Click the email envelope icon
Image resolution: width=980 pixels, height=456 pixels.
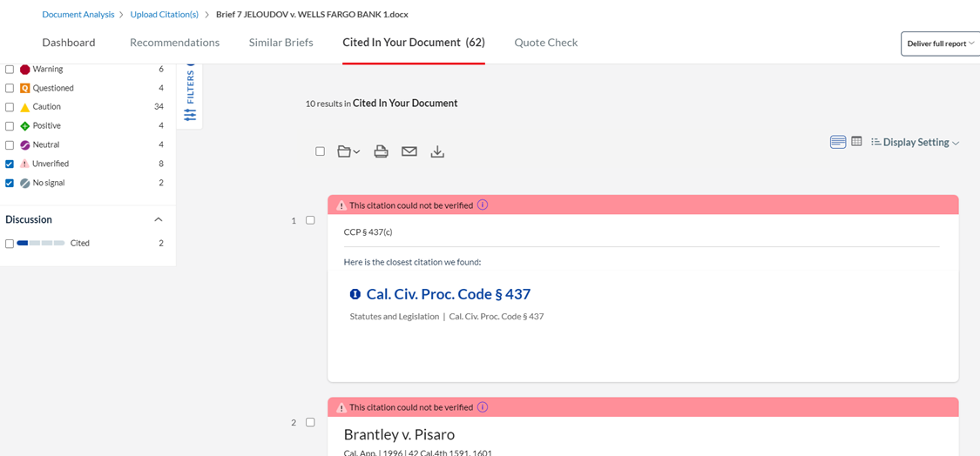[x=409, y=151]
